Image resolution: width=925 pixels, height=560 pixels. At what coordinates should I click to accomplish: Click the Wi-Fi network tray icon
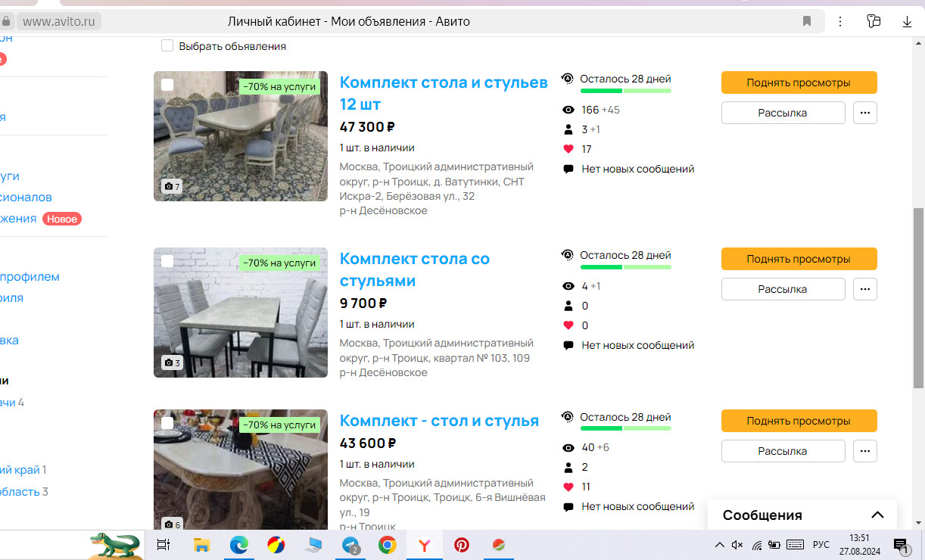(x=756, y=545)
